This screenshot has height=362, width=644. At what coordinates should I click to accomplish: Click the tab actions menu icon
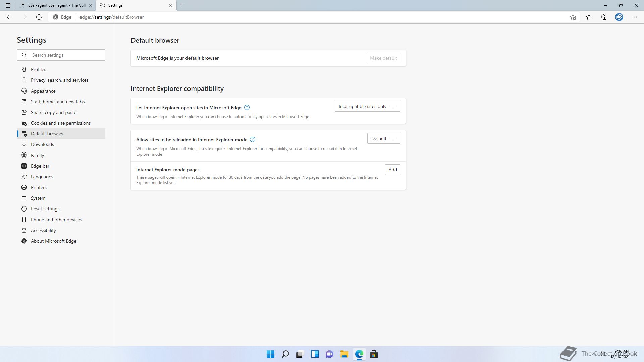8,5
